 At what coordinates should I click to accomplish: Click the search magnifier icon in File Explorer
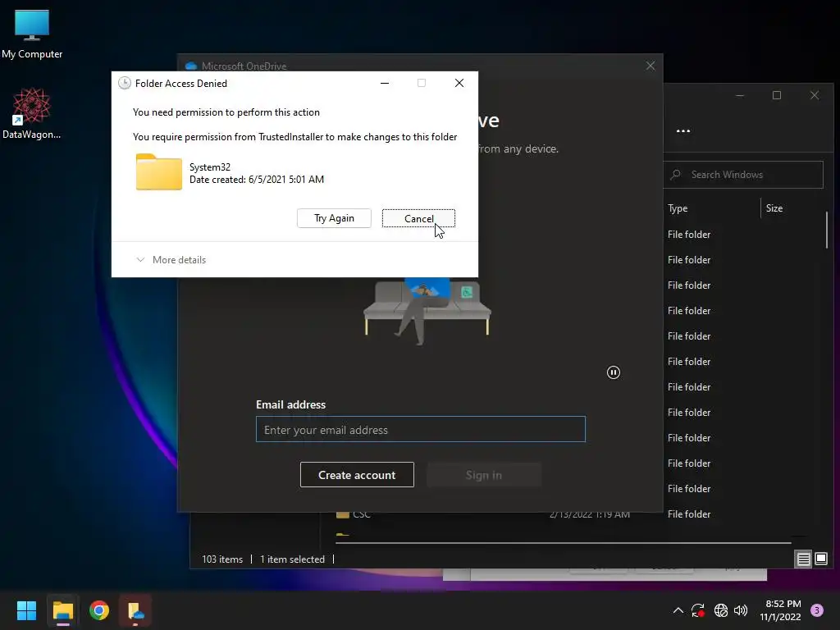[676, 175]
